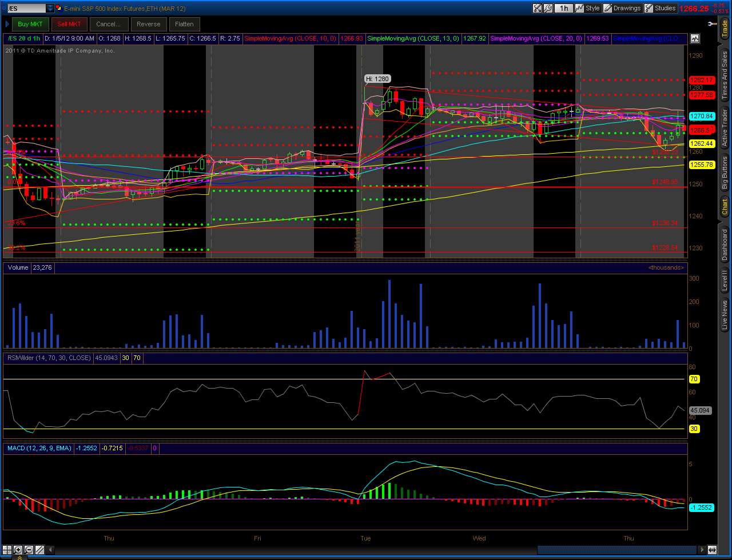Click the Flatten position button
Image resolution: width=732 pixels, height=560 pixels.
[184, 24]
